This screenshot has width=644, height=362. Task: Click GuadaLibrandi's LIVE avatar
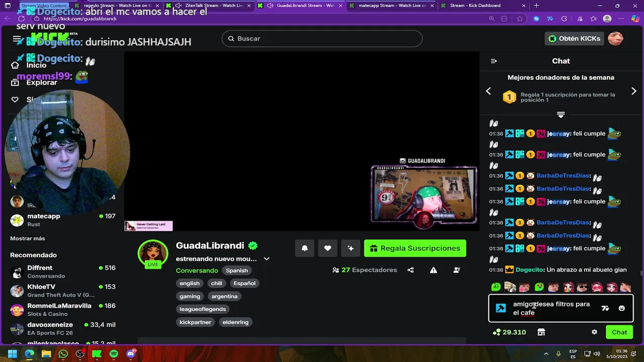(x=153, y=255)
